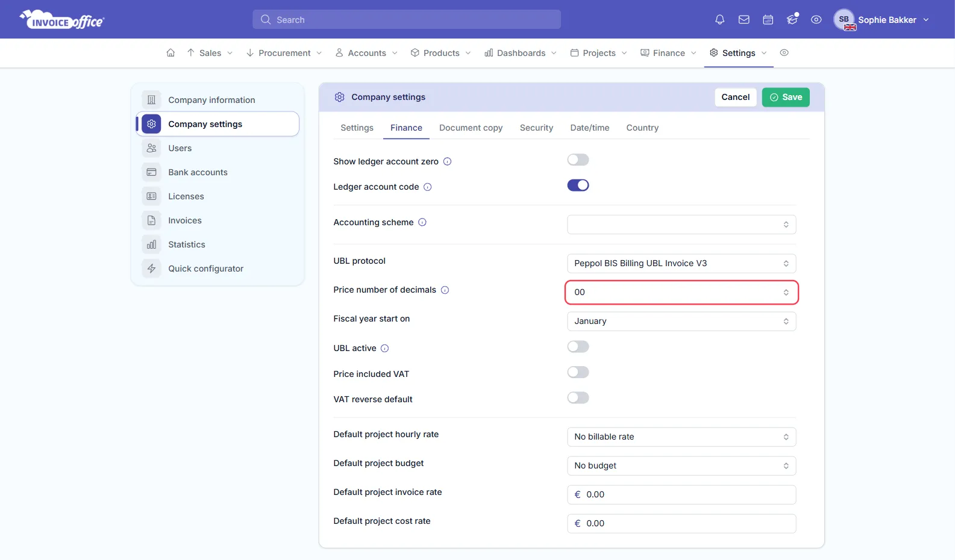The width and height of the screenshot is (955, 560).
Task: Enable Price included VAT toggle
Action: coord(578,372)
